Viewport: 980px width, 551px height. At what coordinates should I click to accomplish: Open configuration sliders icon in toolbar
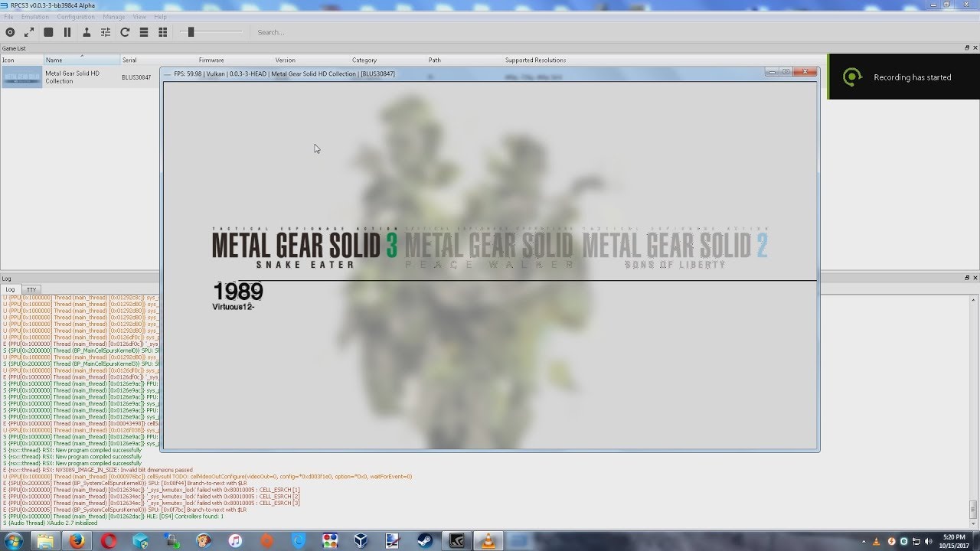[x=106, y=32]
